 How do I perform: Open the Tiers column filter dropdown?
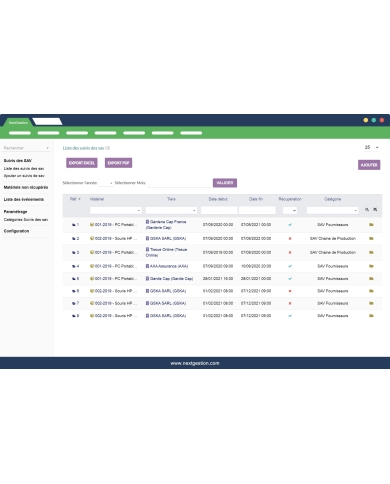pos(171,210)
